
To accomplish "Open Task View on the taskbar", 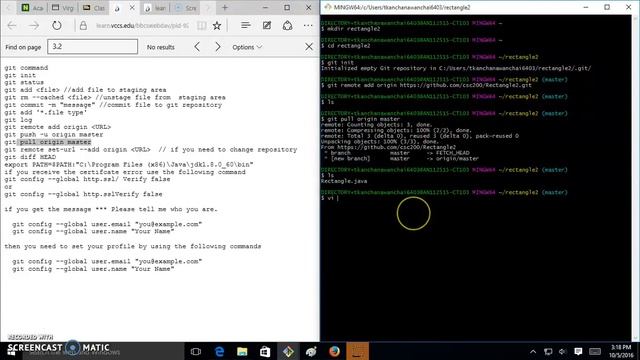I will 196,351.
